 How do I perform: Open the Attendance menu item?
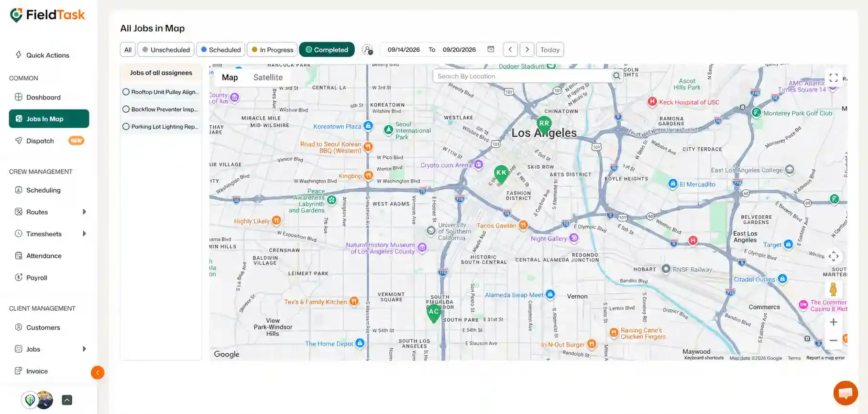click(x=44, y=256)
